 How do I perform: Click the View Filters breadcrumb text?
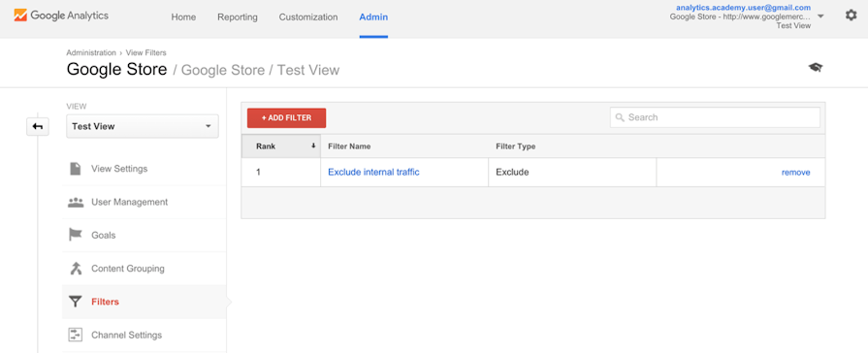[x=146, y=52]
